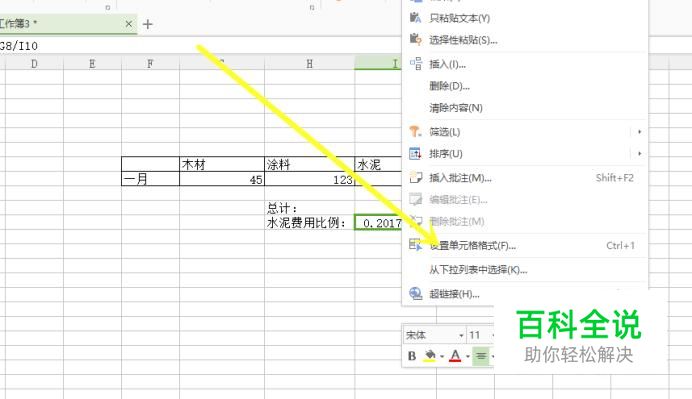
Task: Click the filter funnel icon
Action: (415, 132)
